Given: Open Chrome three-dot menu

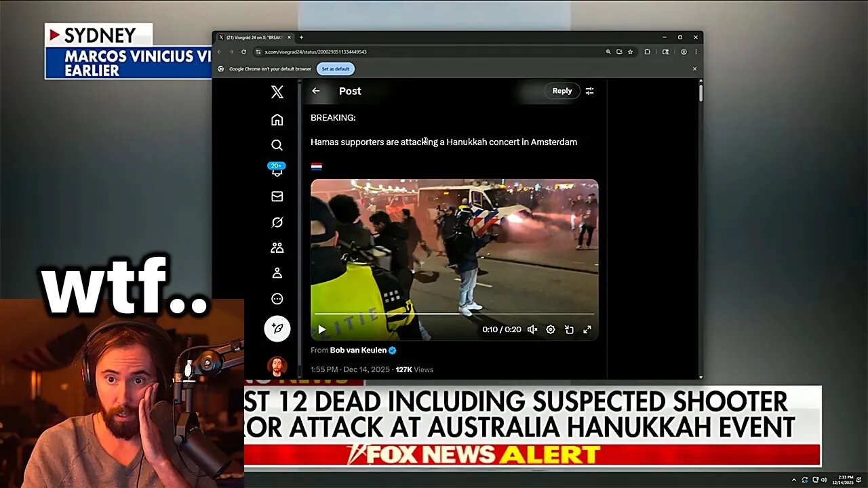Looking at the screenshot, I should tap(695, 52).
